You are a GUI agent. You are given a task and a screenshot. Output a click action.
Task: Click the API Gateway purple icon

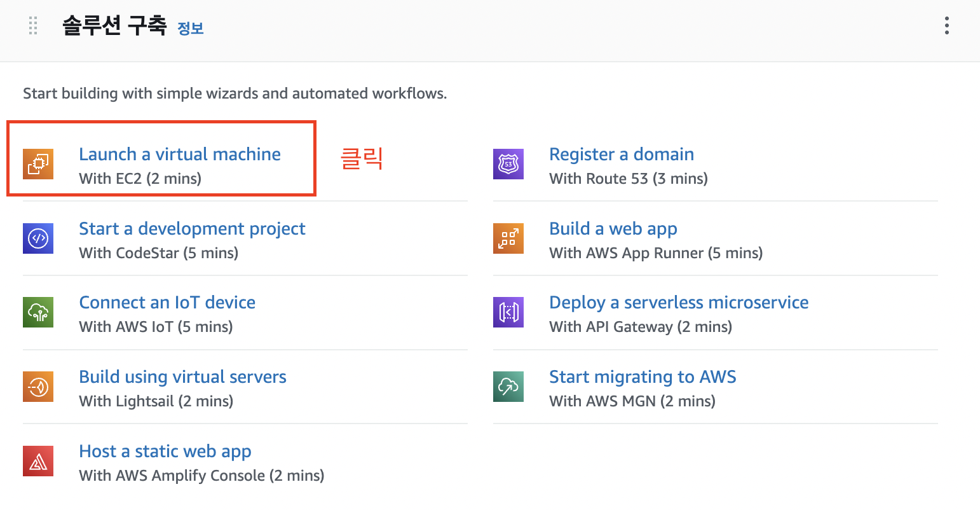pyautogui.click(x=508, y=312)
